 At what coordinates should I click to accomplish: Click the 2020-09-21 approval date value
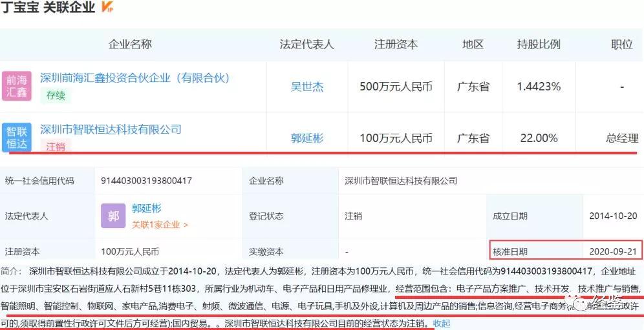(x=613, y=251)
